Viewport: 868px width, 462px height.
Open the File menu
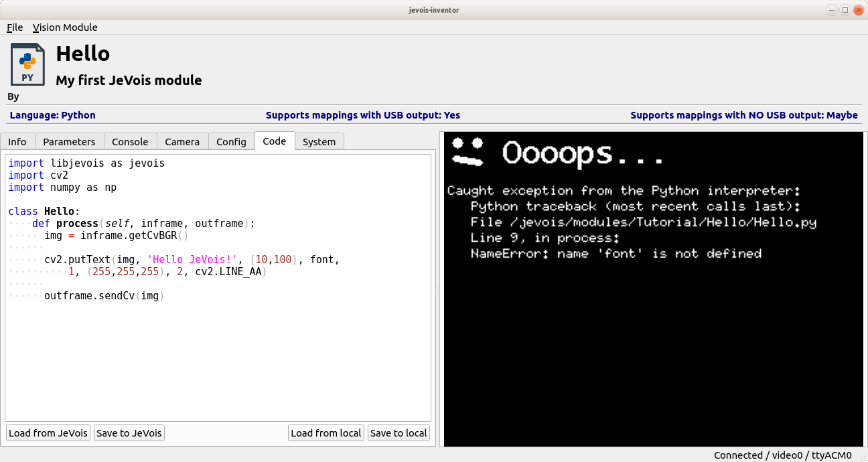(x=15, y=27)
